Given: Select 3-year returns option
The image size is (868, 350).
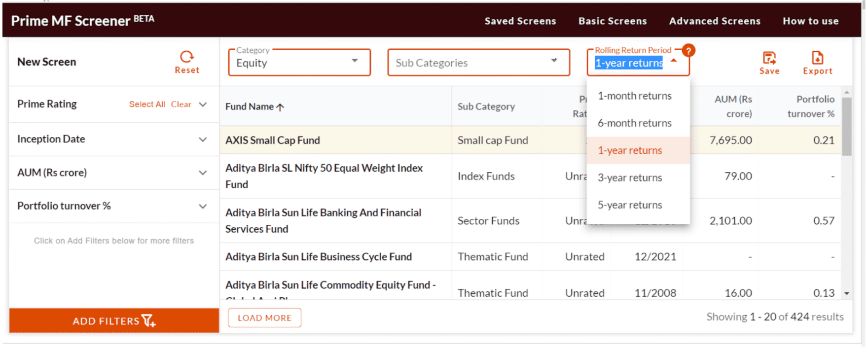Looking at the screenshot, I should 630,177.
